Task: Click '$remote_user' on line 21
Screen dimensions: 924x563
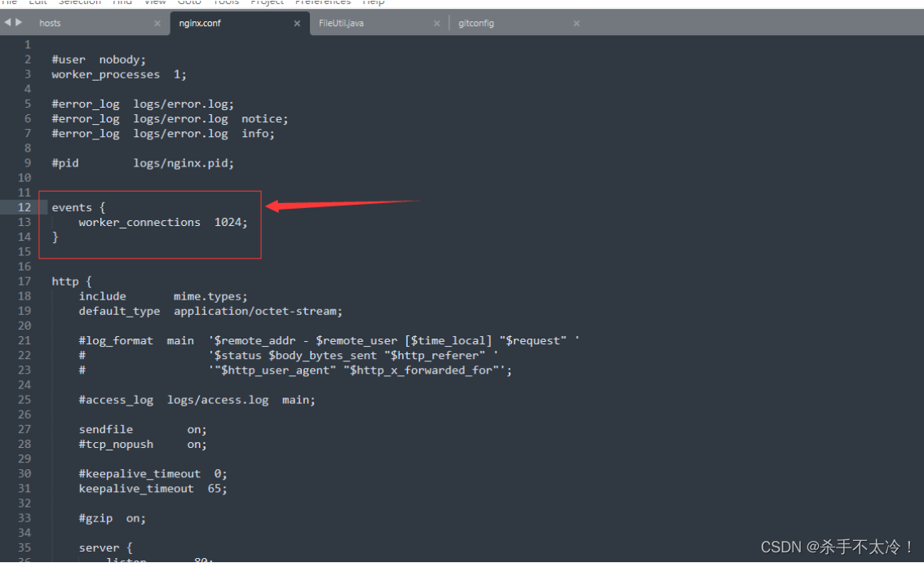Action: (x=356, y=341)
